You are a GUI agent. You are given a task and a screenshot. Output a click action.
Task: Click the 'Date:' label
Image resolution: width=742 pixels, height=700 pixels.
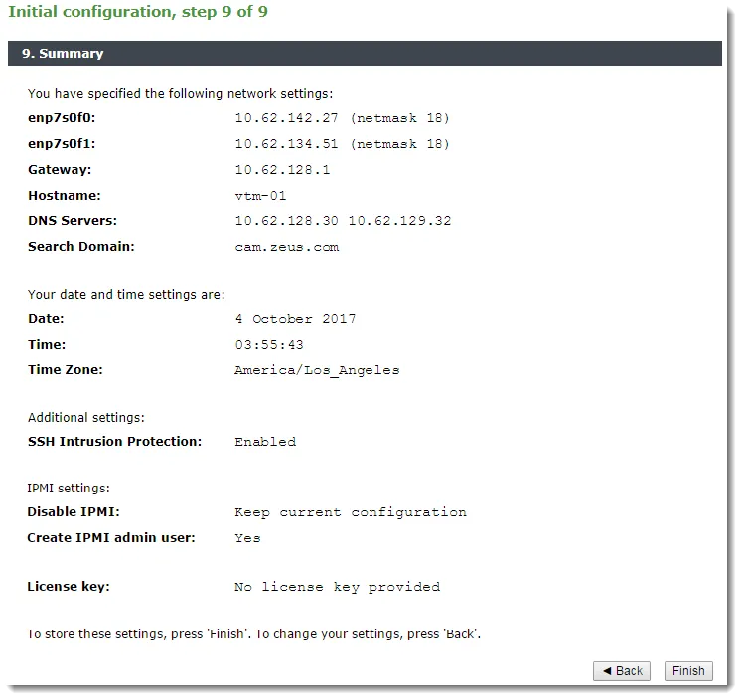[x=46, y=318]
